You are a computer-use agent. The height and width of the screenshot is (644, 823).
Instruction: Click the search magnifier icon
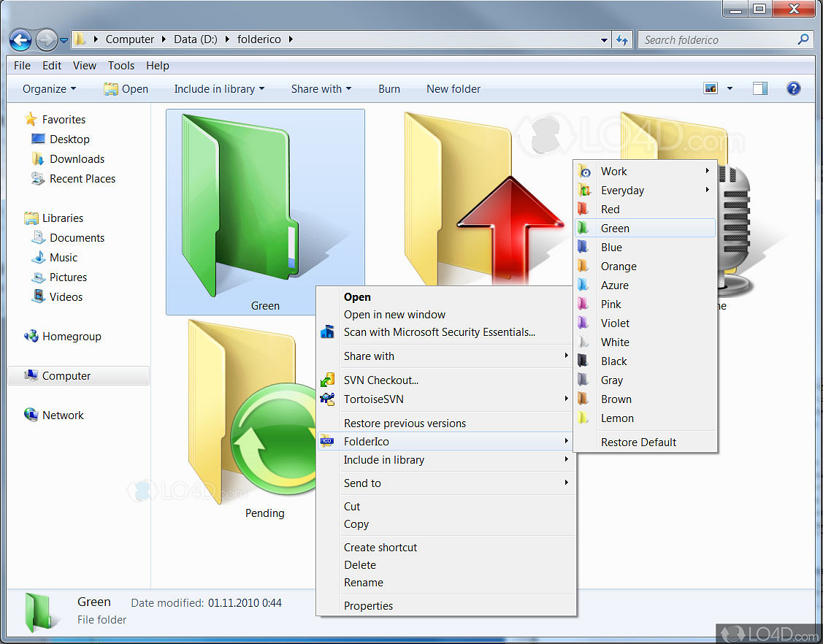[x=803, y=39]
